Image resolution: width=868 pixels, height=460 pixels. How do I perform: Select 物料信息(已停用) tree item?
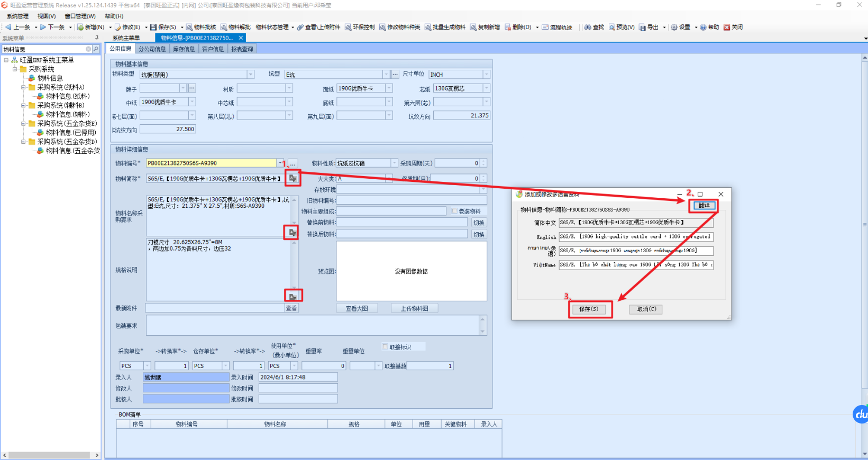click(71, 133)
